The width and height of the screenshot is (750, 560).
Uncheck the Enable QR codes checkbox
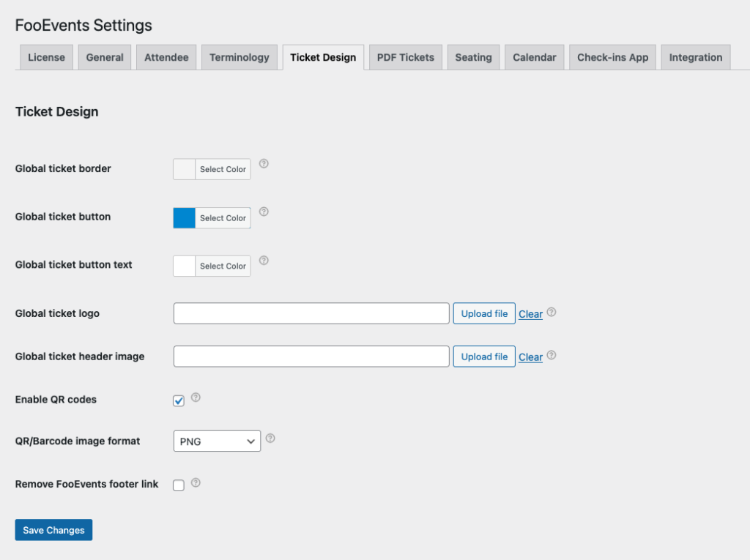click(x=179, y=400)
